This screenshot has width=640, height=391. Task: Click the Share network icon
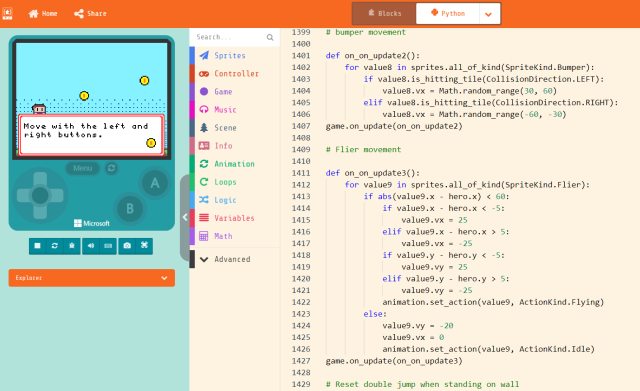pos(79,13)
